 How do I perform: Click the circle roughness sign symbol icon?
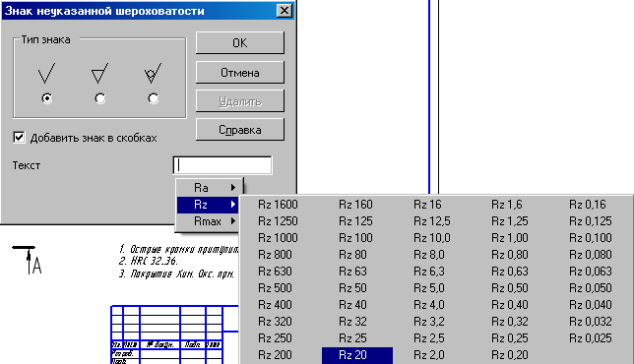[x=153, y=73]
